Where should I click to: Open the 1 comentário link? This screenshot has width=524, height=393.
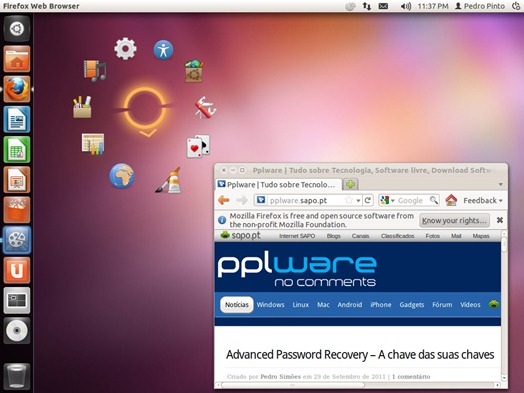[411, 377]
